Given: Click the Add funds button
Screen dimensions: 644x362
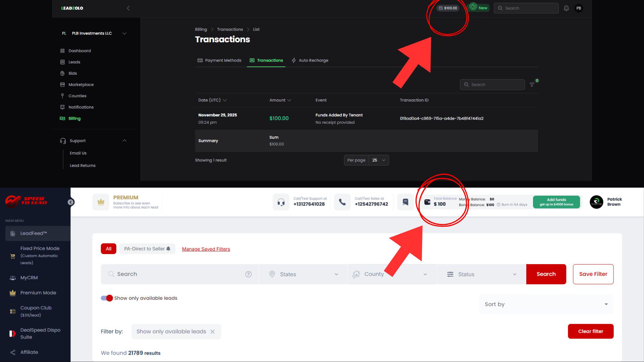Looking at the screenshot, I should (x=556, y=202).
